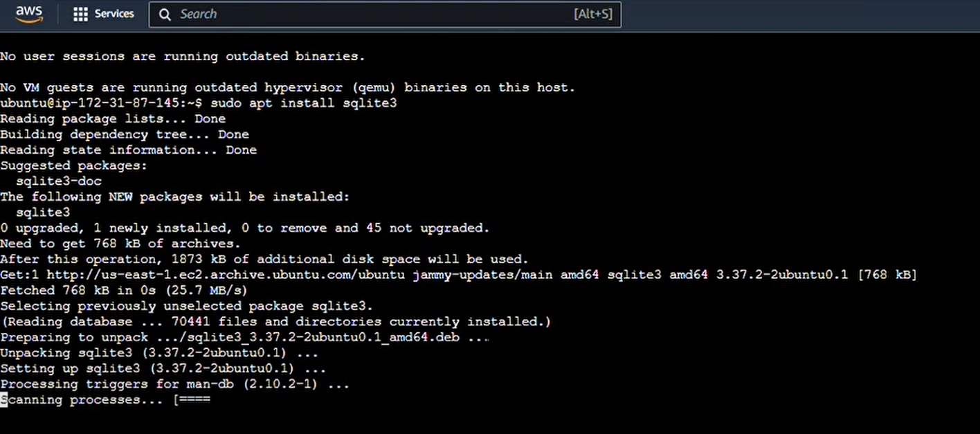Click the search magnifier icon
Viewport: 980px width, 434px height.
point(165,14)
